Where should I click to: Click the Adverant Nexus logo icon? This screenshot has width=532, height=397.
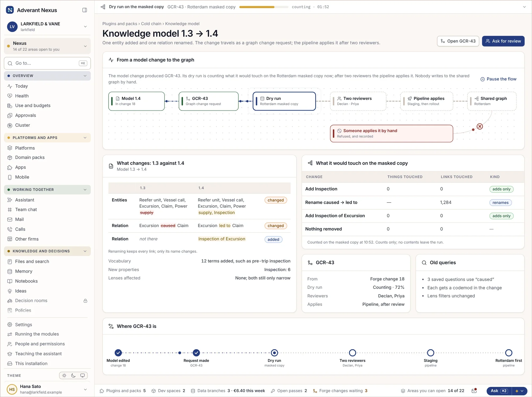pos(10,10)
